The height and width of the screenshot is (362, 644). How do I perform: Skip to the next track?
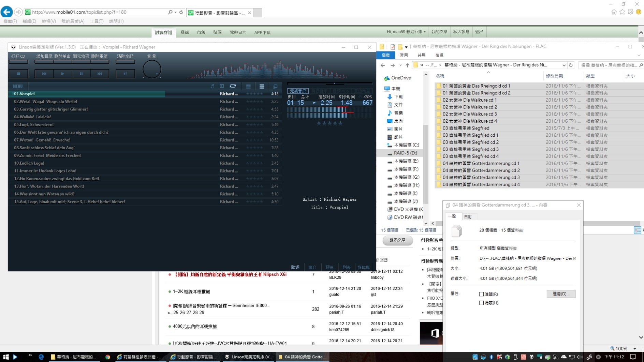pos(100,74)
